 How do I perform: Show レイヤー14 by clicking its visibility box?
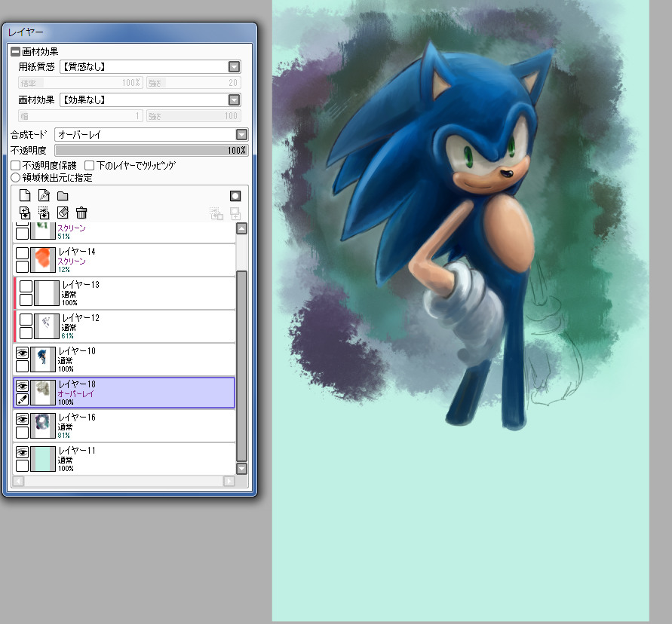click(23, 253)
